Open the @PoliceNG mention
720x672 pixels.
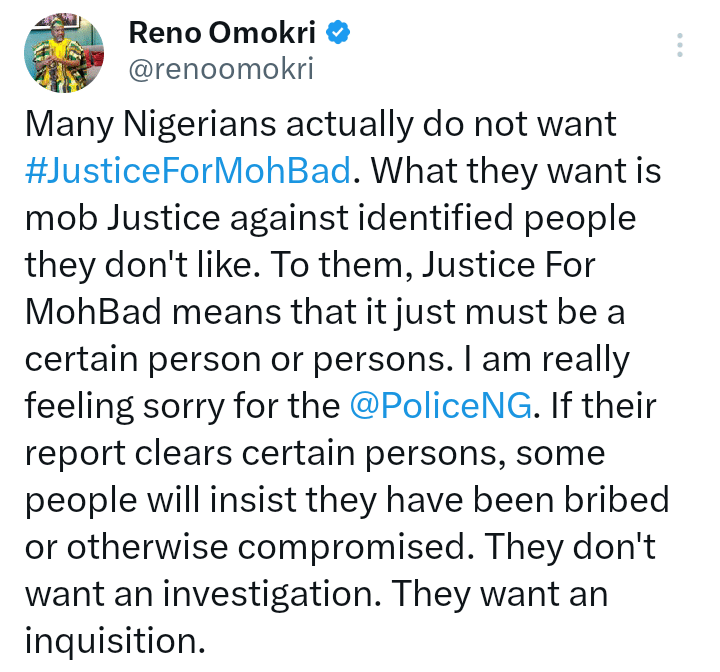point(441,406)
